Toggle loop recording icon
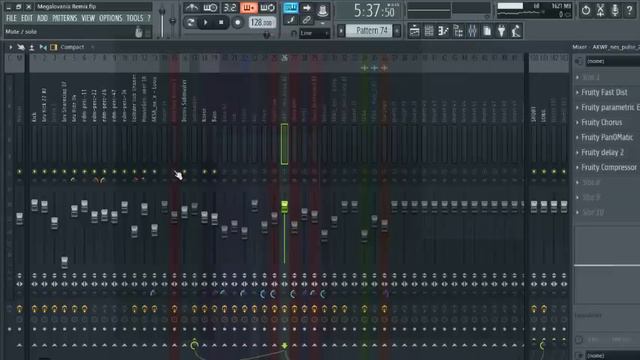 [x=268, y=8]
